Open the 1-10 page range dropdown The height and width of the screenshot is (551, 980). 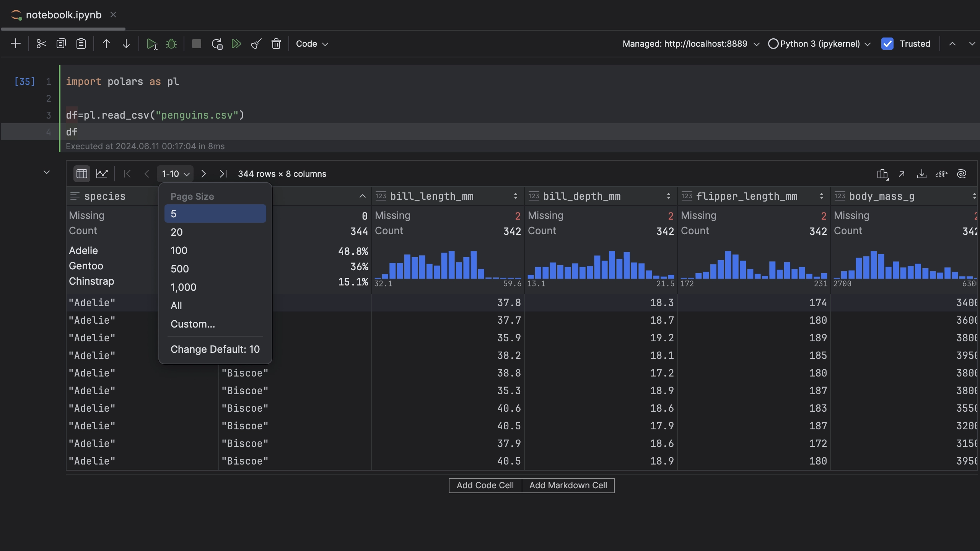click(x=175, y=174)
